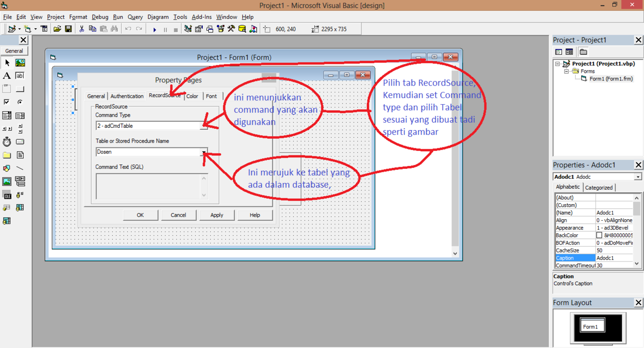Viewport: 644px width, 348px height.
Task: Toggle Folders in the Project panel
Action: pyautogui.click(x=583, y=52)
